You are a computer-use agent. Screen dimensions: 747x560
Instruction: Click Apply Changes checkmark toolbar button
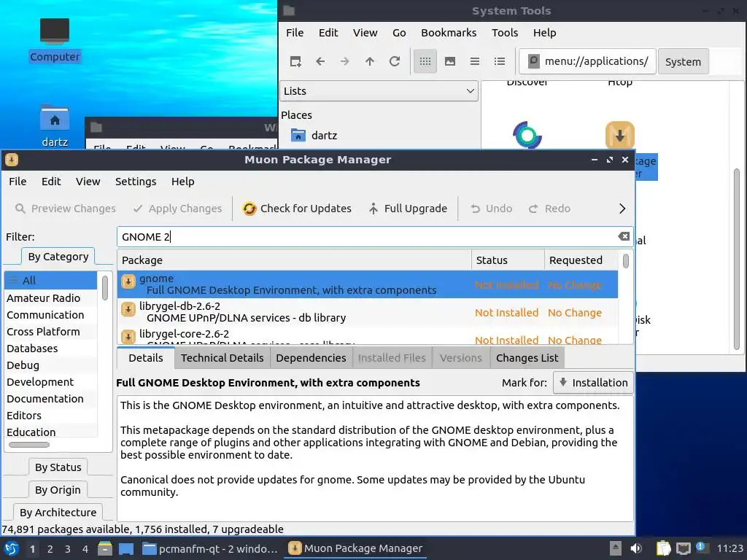[178, 209]
